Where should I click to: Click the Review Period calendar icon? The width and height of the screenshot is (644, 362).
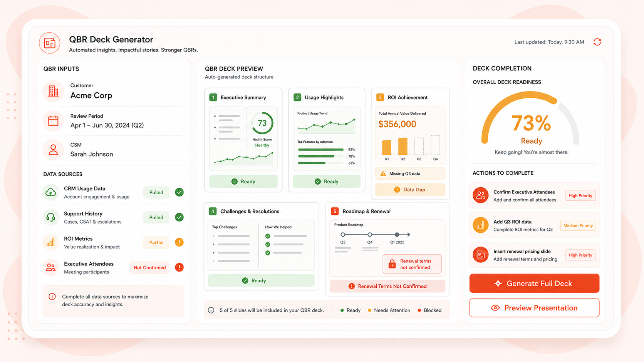(53, 121)
